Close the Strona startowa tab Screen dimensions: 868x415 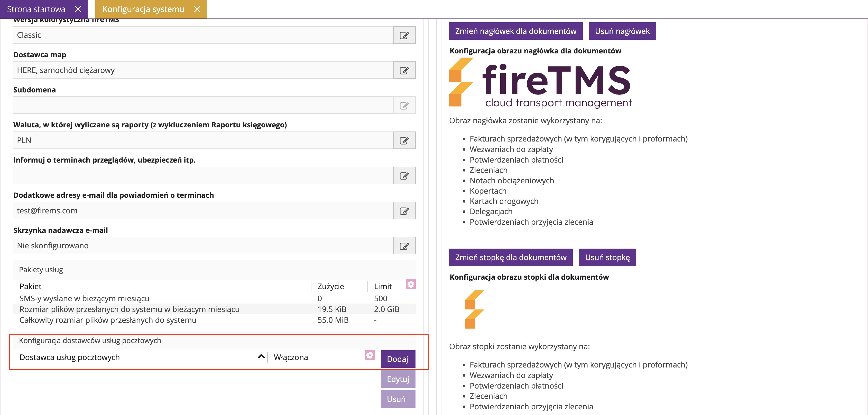pos(78,9)
